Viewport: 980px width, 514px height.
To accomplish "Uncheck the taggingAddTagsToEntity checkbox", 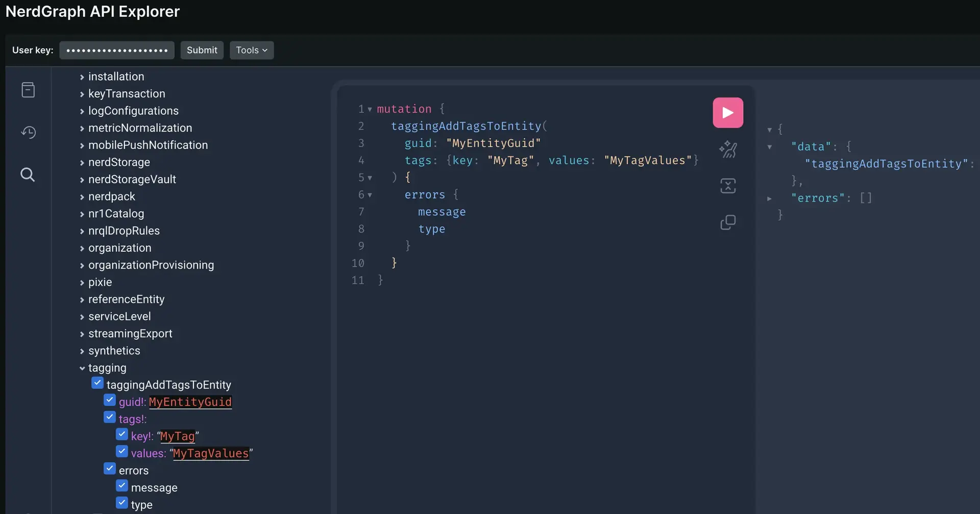I will (x=97, y=383).
